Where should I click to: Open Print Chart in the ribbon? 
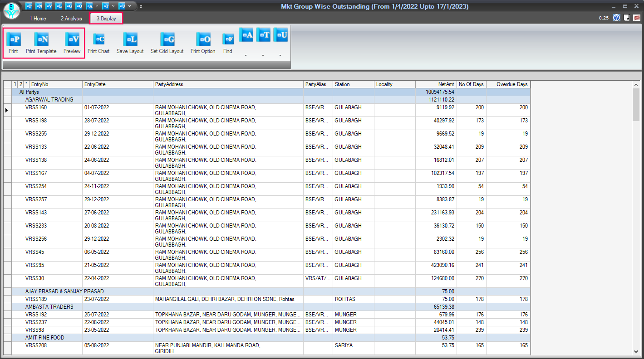(98, 39)
